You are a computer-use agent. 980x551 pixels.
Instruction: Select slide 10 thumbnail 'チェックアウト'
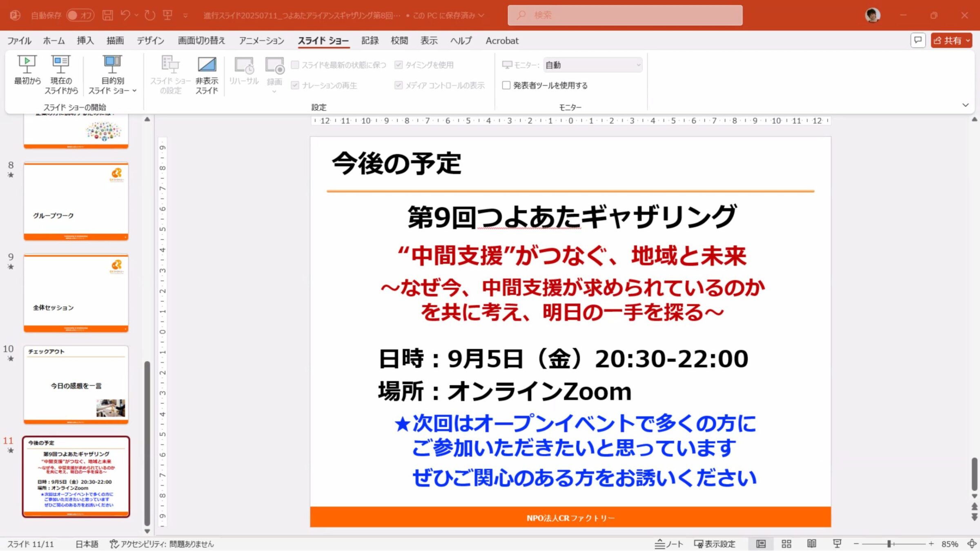[x=76, y=385]
